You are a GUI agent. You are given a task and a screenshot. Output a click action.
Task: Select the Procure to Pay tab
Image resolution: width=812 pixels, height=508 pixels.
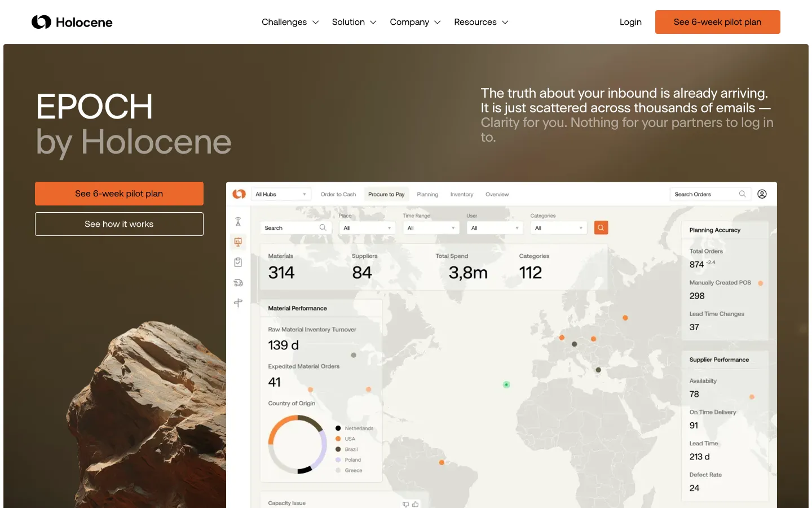pyautogui.click(x=386, y=194)
